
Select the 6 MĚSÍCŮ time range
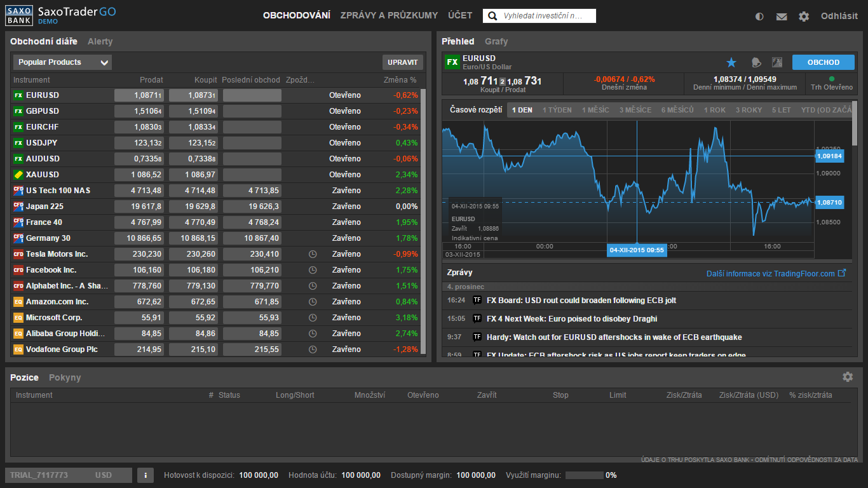(677, 110)
